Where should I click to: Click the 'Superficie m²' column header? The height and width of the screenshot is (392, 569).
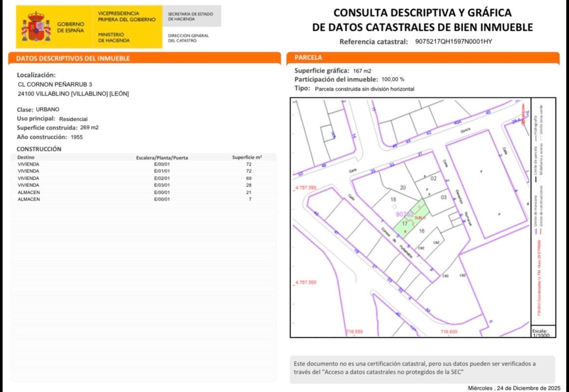coord(247,157)
